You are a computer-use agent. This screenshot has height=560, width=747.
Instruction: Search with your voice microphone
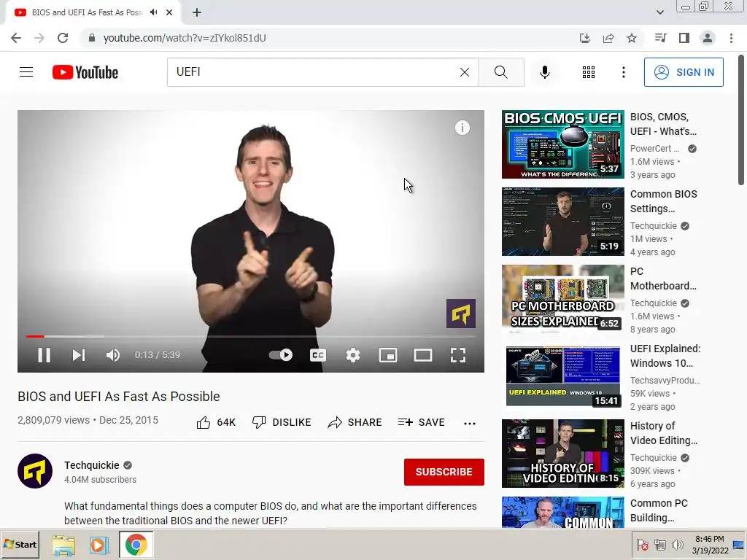(544, 72)
